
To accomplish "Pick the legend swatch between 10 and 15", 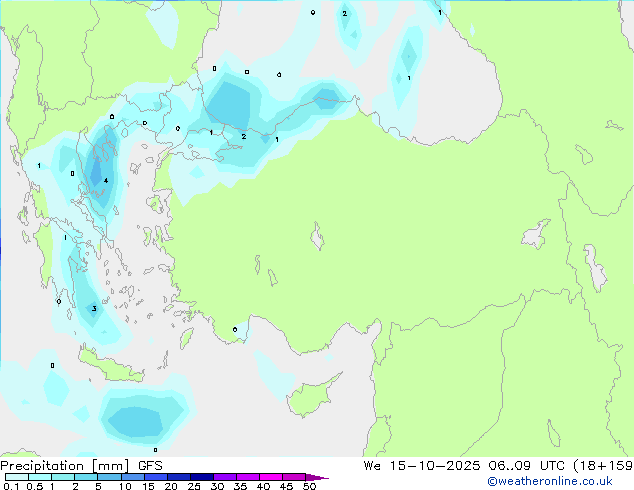I will tap(133, 477).
